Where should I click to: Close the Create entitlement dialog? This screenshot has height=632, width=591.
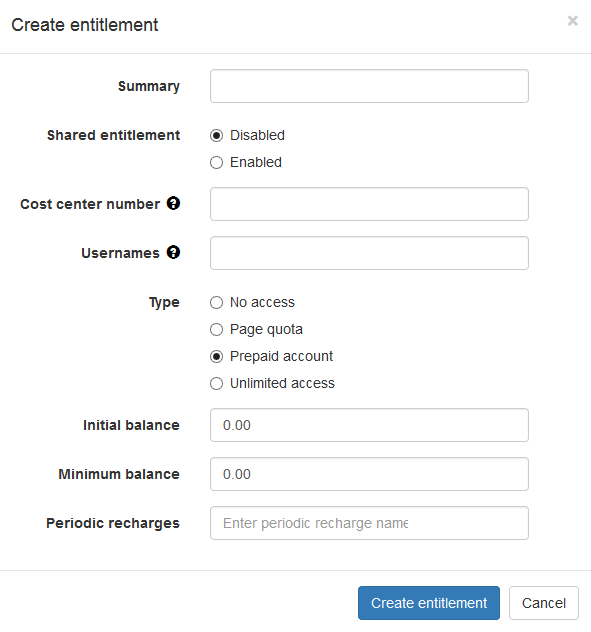pyautogui.click(x=572, y=21)
